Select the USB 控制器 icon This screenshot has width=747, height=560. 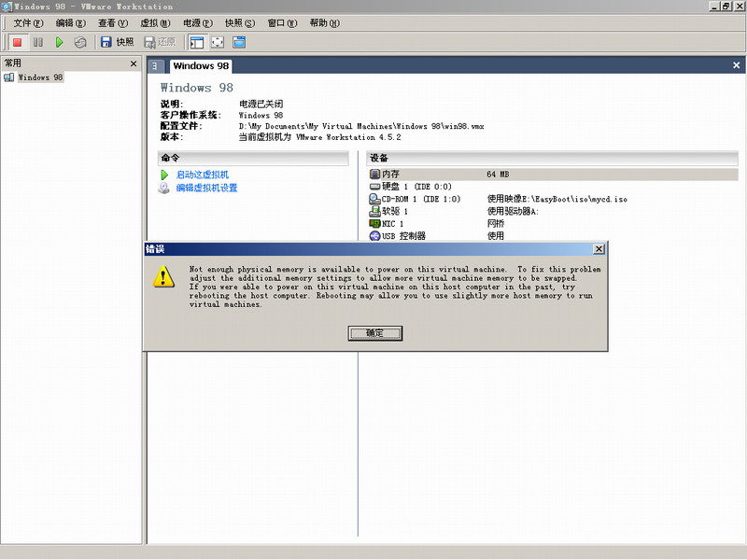point(375,236)
